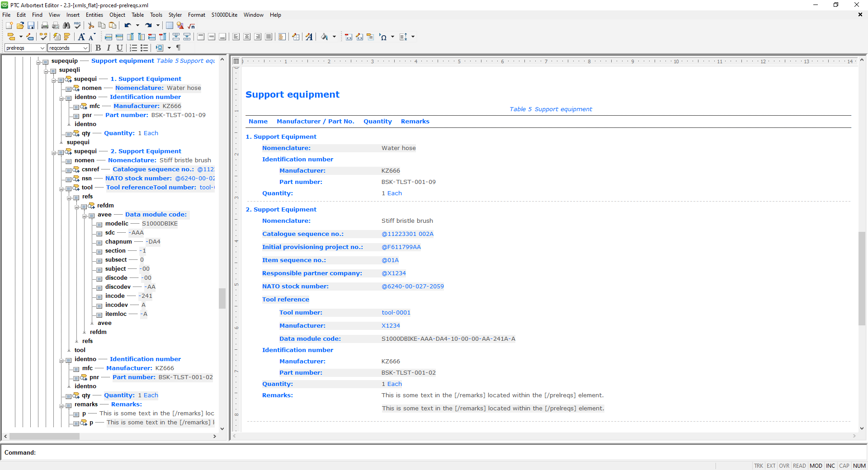Open the Styler menu

tap(175, 15)
